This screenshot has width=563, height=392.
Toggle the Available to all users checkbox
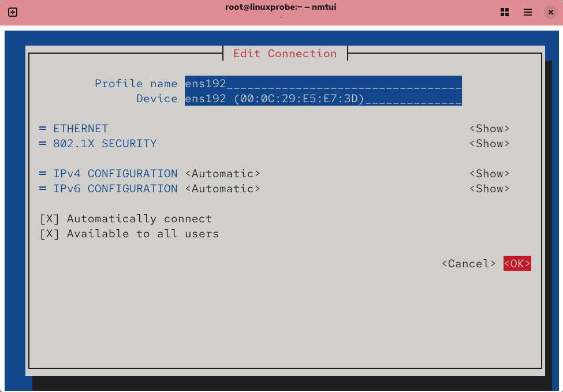pyautogui.click(x=50, y=234)
